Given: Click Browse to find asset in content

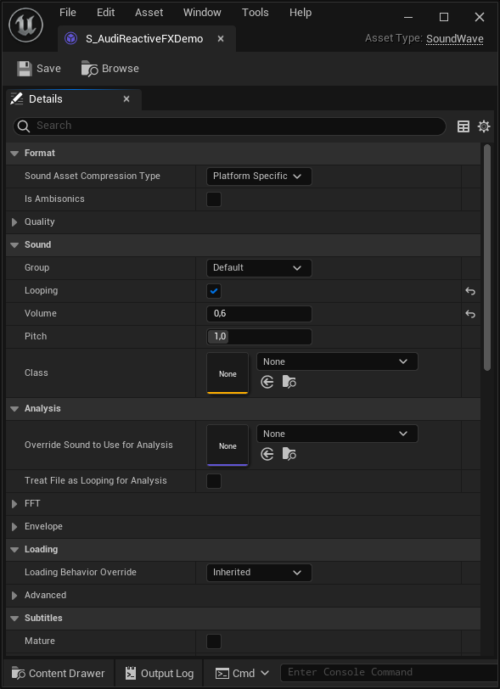Looking at the screenshot, I should tap(110, 69).
